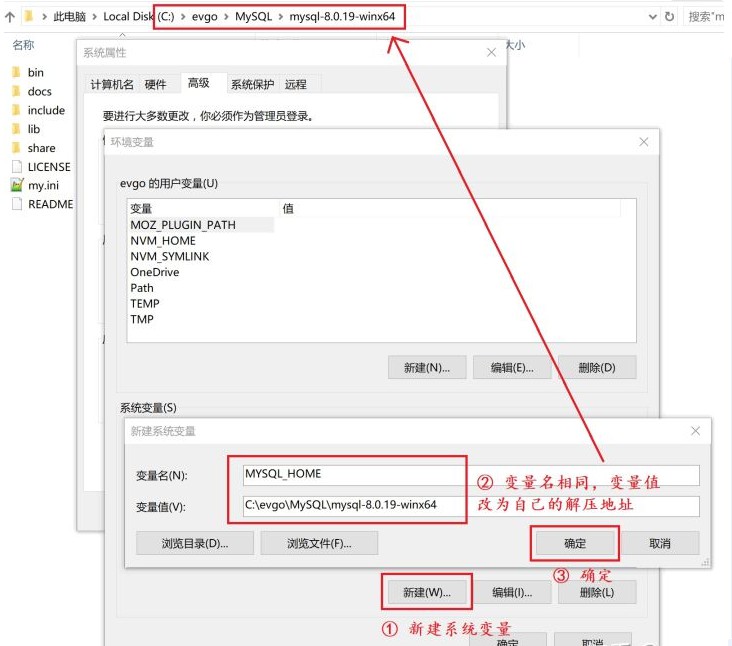Expand the chevron after evgo breadcrumb
Image resolution: width=732 pixels, height=646 pixels.
(226, 17)
